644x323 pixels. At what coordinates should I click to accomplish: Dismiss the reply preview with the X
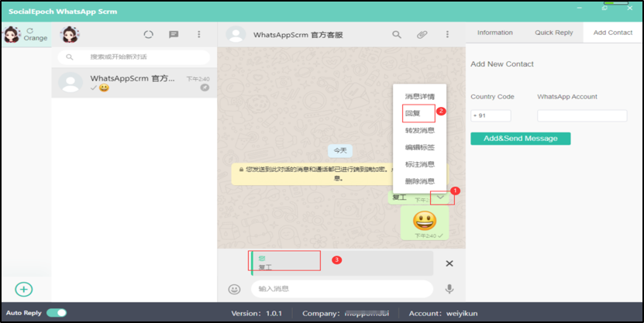(x=449, y=263)
